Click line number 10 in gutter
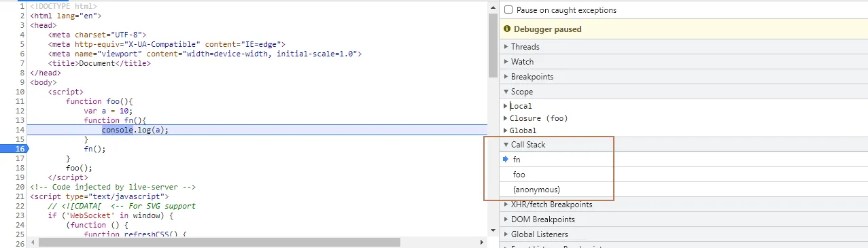This screenshot has height=248, width=868. 20,91
